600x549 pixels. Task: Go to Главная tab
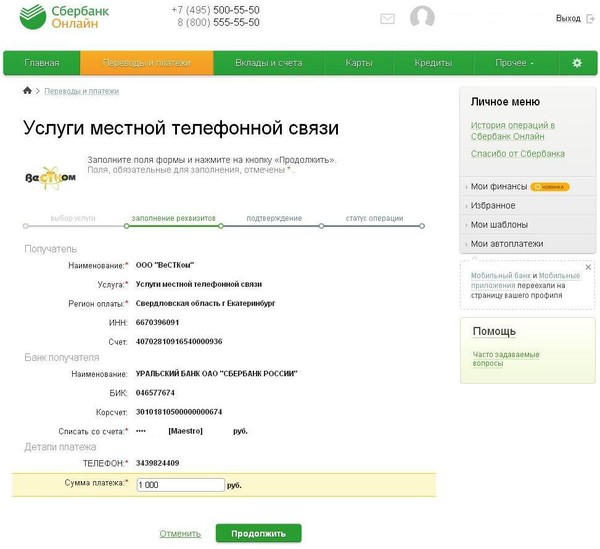pyautogui.click(x=42, y=63)
